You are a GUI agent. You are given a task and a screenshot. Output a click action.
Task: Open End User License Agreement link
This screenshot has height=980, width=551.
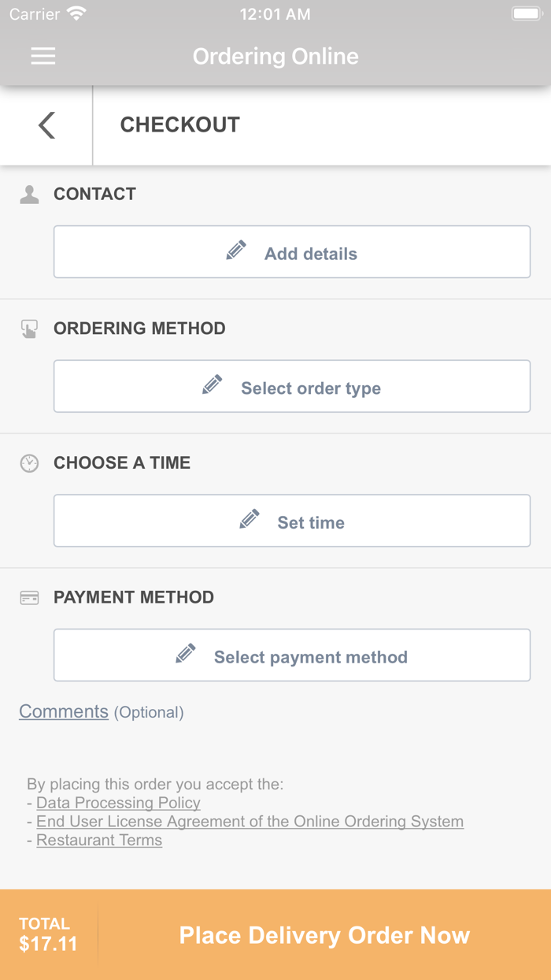[x=250, y=822]
